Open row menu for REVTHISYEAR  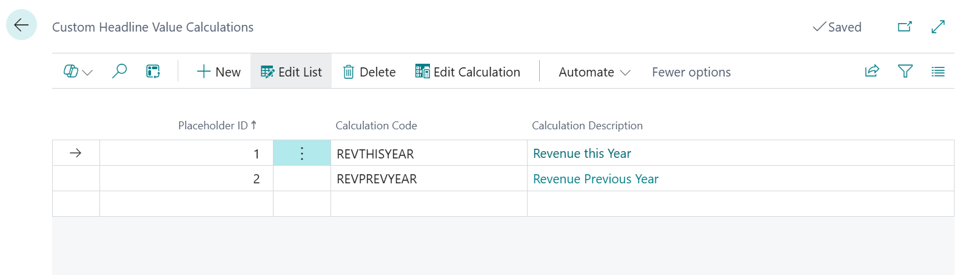tap(302, 154)
